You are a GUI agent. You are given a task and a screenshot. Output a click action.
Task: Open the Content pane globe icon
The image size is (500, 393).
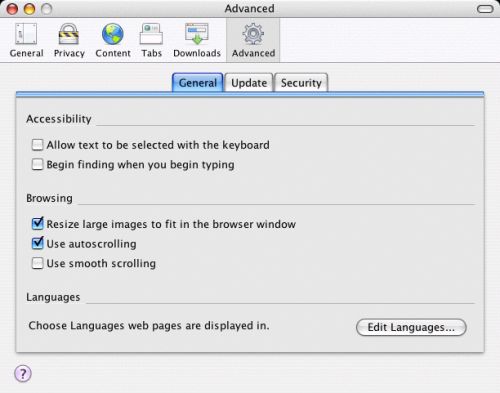pyautogui.click(x=113, y=34)
